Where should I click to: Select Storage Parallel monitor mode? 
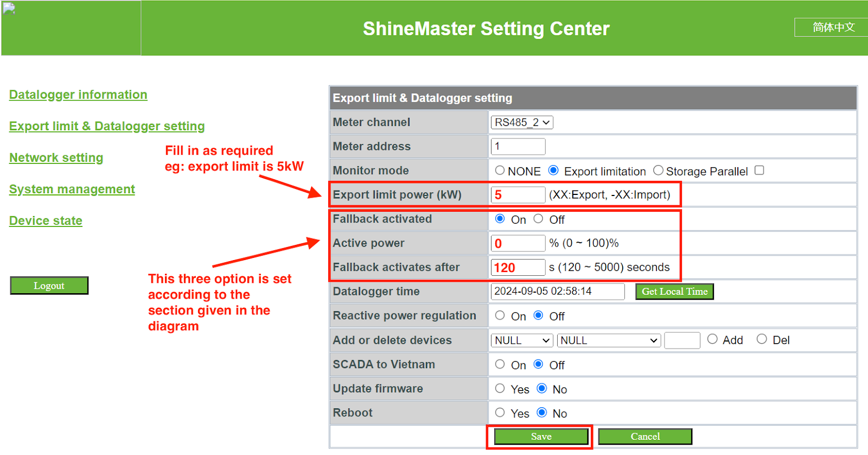(x=658, y=170)
